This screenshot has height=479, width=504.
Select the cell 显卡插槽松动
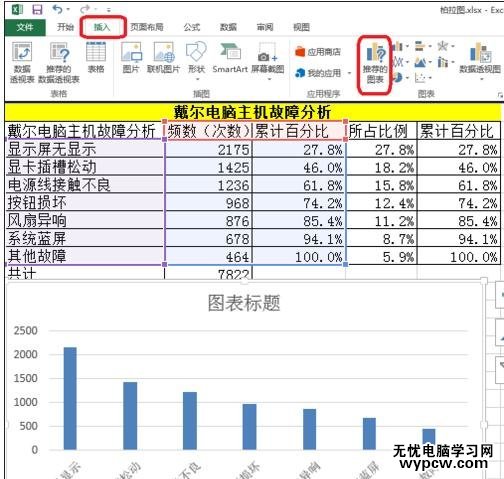point(85,167)
